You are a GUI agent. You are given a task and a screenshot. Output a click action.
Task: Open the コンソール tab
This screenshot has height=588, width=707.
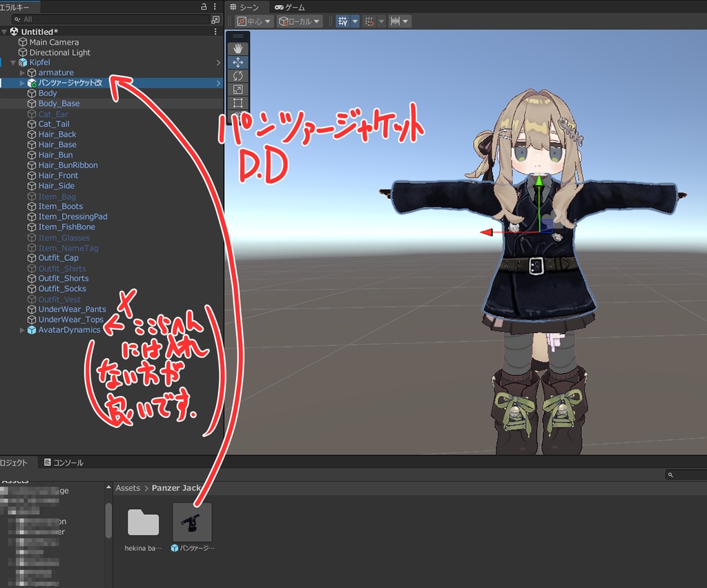pos(64,463)
